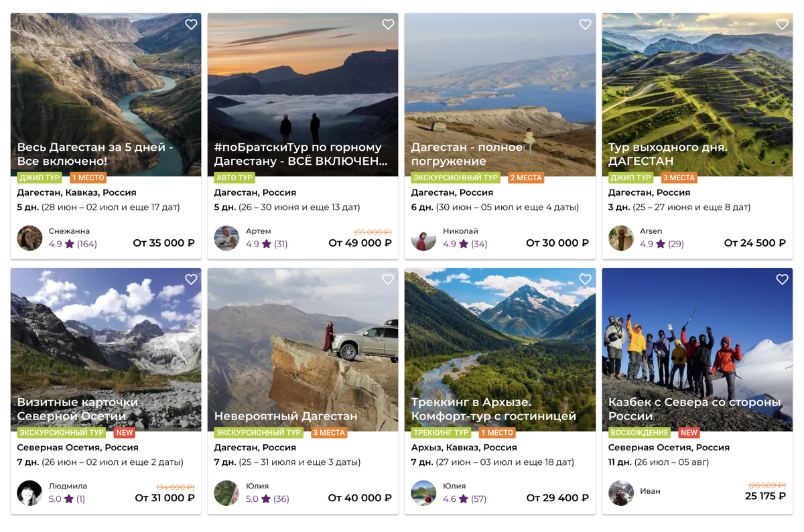Open guide Николай's profile picture
Screen dimensions: 804x532
click(423, 238)
